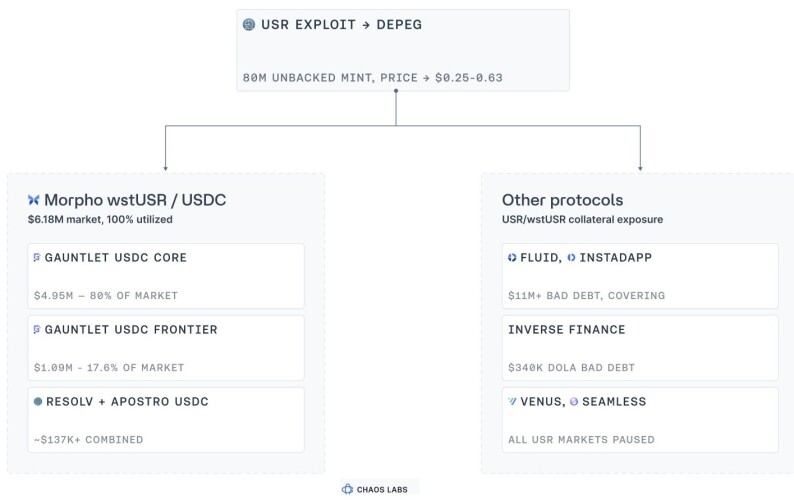
Task: Click the Gauntlet icon beside USDC Core
Action: click(x=36, y=257)
